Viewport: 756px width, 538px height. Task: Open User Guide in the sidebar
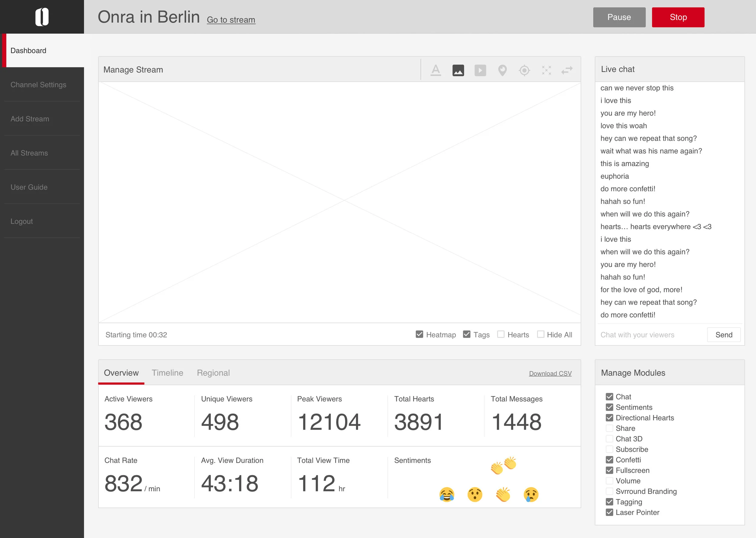(x=42, y=187)
